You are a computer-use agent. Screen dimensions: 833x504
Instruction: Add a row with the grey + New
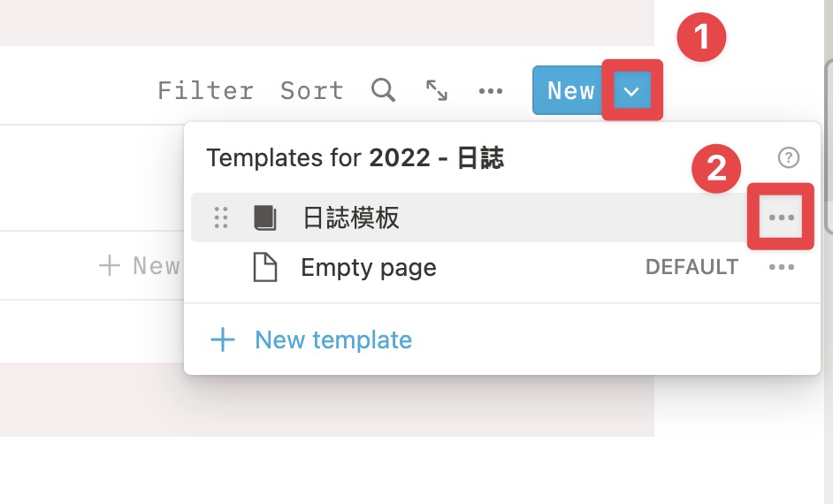point(140,265)
